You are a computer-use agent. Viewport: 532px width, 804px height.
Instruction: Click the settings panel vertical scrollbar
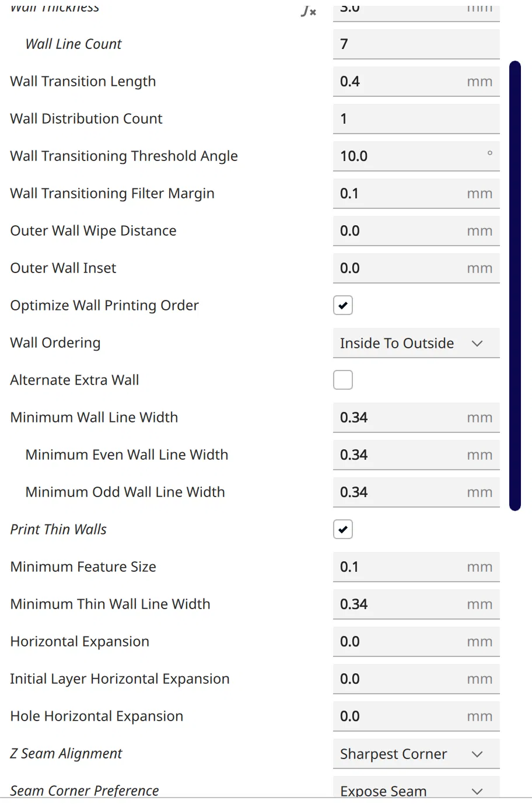[x=514, y=286]
